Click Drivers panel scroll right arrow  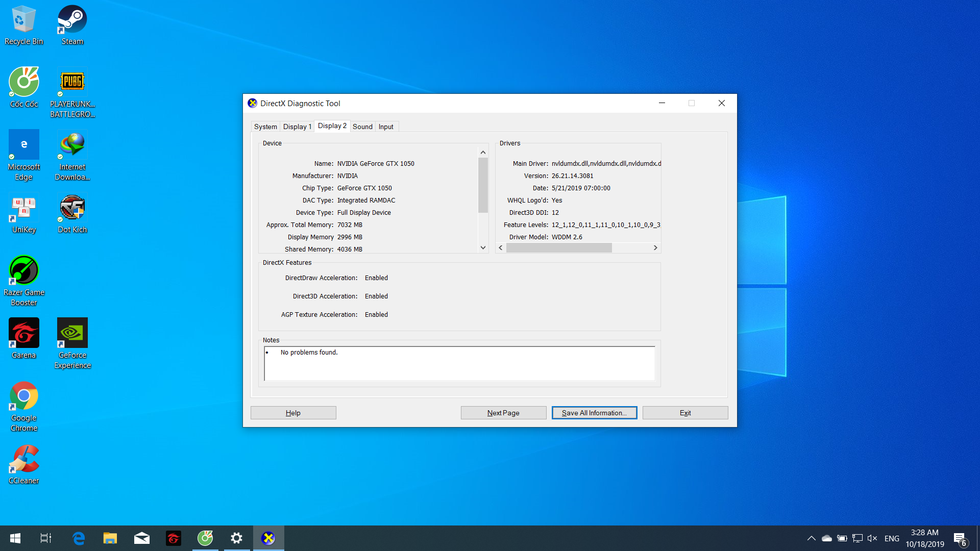point(655,247)
